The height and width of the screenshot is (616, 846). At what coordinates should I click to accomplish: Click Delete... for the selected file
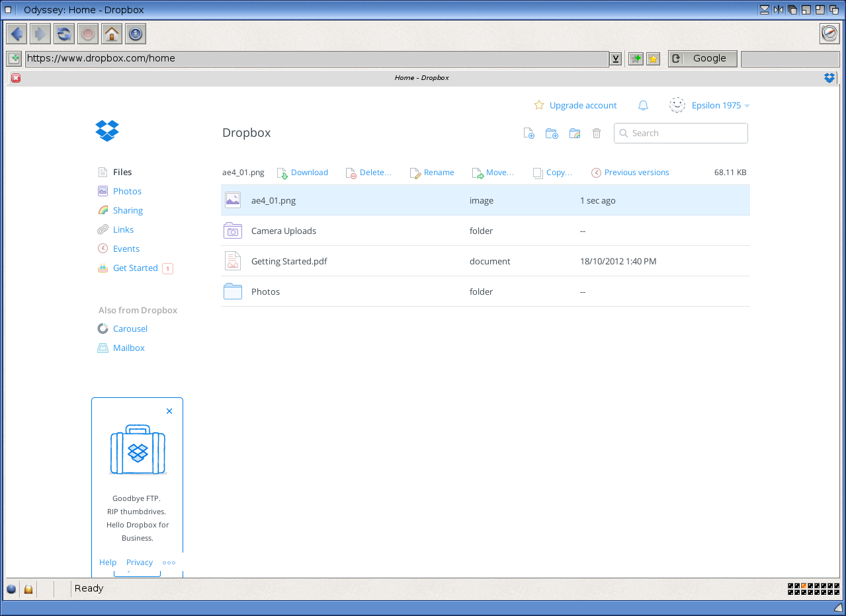pos(369,173)
